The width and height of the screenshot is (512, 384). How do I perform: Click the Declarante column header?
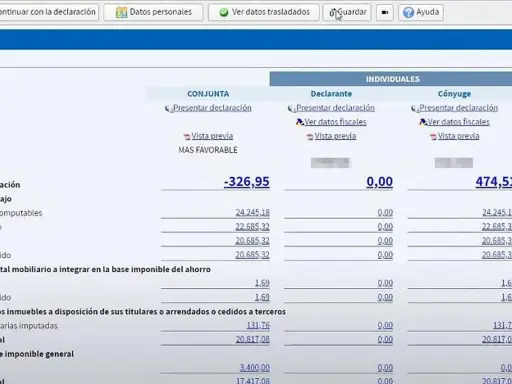click(331, 94)
